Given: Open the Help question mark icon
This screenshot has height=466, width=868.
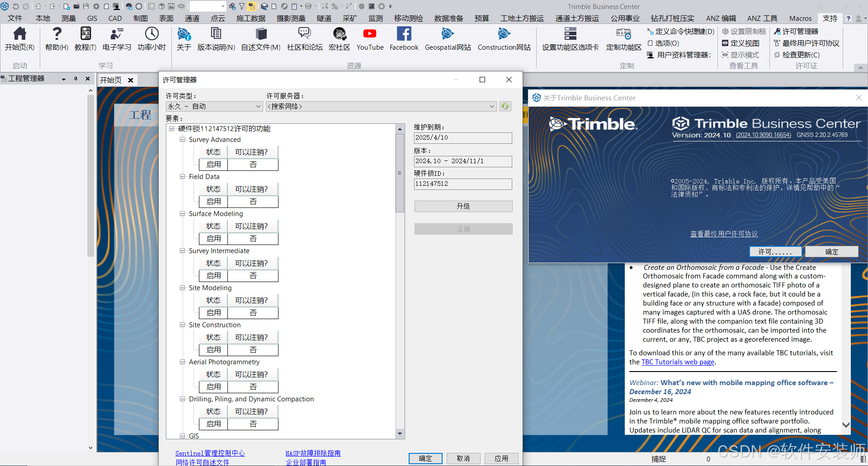Looking at the screenshot, I should 57,34.
